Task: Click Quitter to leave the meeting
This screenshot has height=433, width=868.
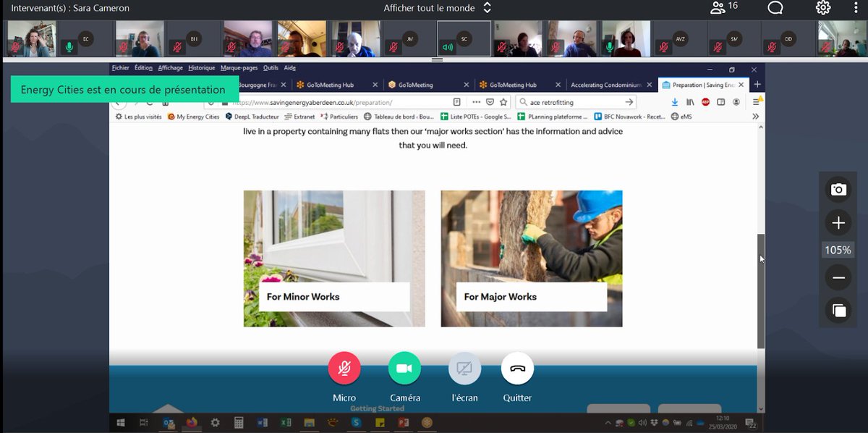Action: (x=517, y=368)
